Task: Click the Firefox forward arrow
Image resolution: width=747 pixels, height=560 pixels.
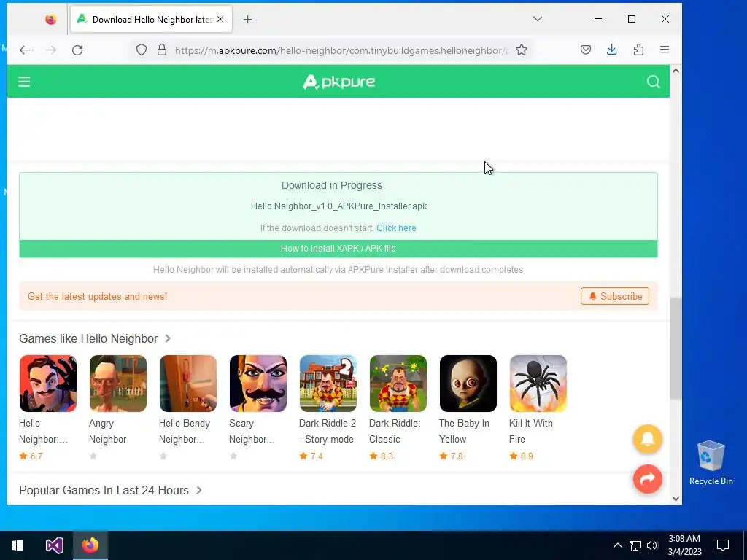Action: click(51, 50)
